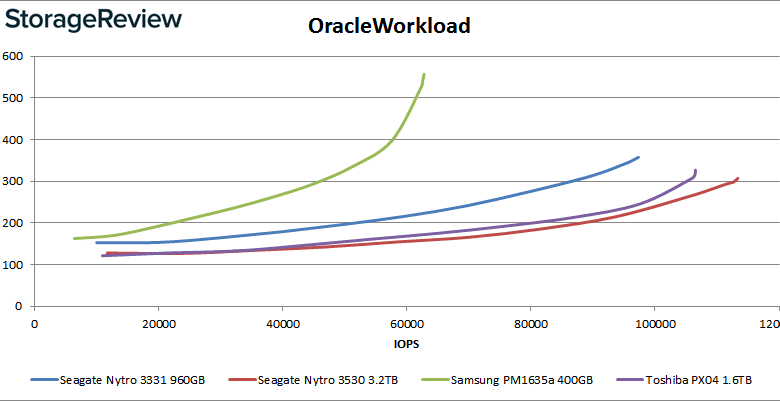Select the purple Toshiba PX04 curve peak
Screen dimensions: 780x401
click(695, 172)
